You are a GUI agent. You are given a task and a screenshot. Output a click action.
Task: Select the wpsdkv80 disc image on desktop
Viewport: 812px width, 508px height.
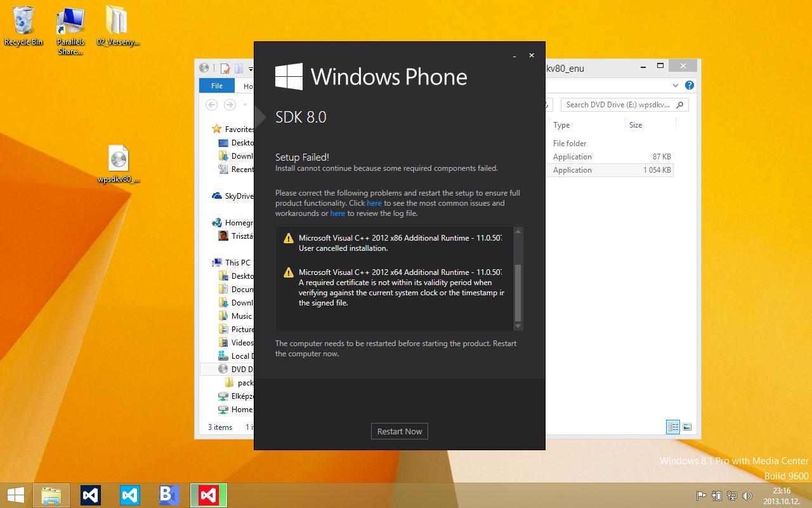119,164
